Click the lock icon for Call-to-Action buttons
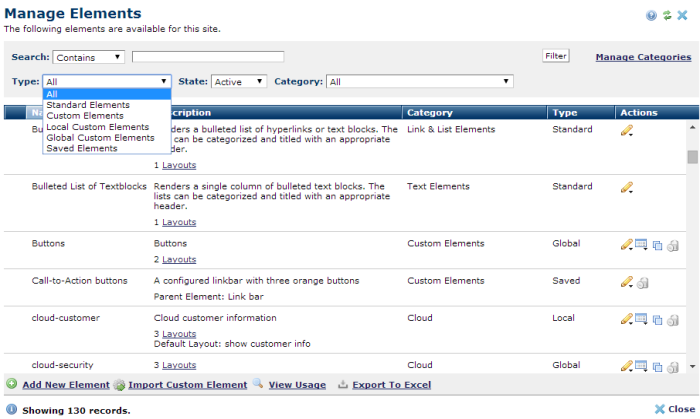700x419 pixels. [642, 282]
